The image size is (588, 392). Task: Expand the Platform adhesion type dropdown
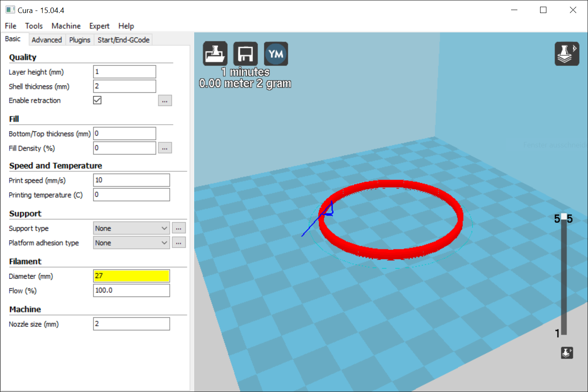pyautogui.click(x=131, y=243)
